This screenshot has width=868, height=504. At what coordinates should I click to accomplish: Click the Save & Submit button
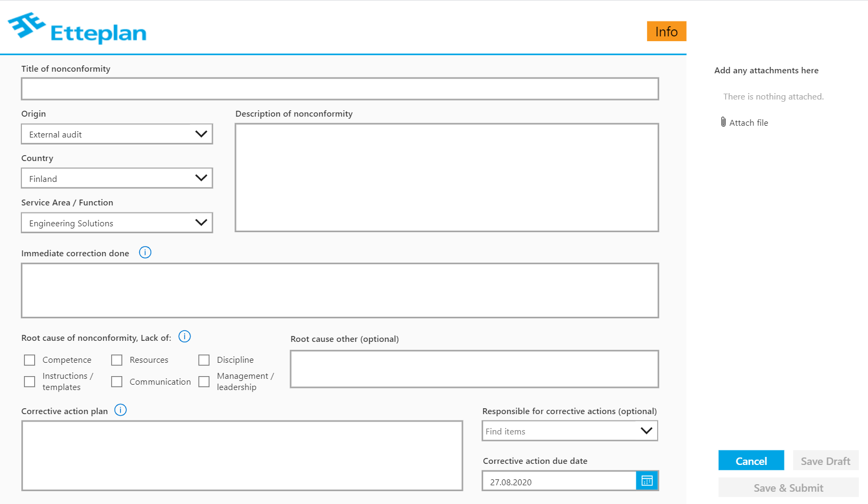(x=788, y=487)
